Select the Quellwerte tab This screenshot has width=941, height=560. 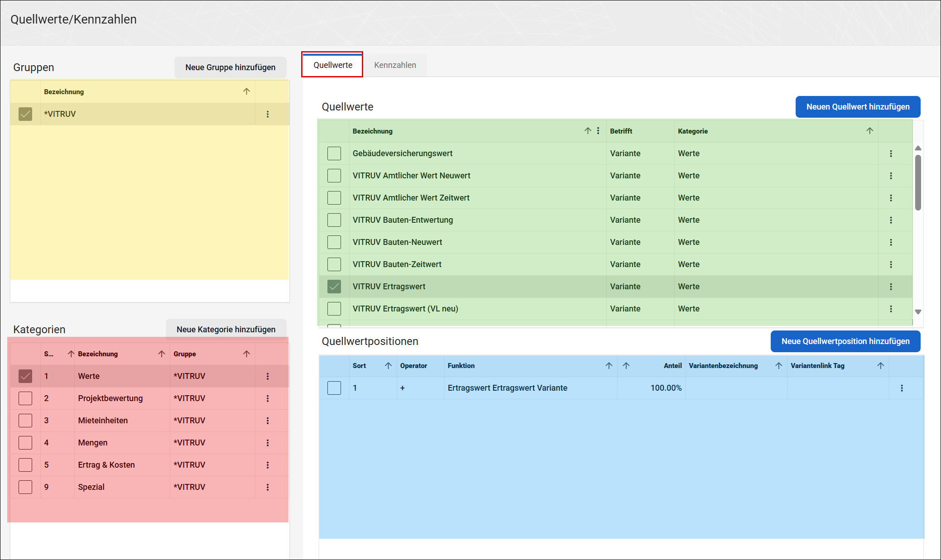click(332, 65)
